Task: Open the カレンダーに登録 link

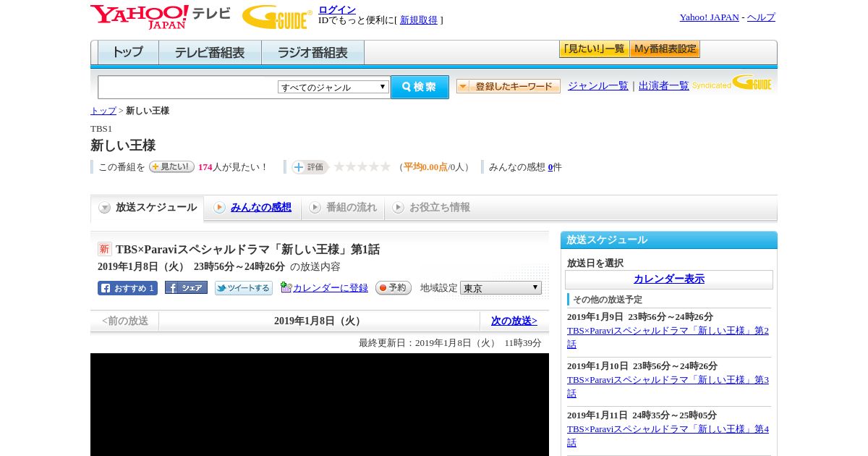Action: [330, 288]
